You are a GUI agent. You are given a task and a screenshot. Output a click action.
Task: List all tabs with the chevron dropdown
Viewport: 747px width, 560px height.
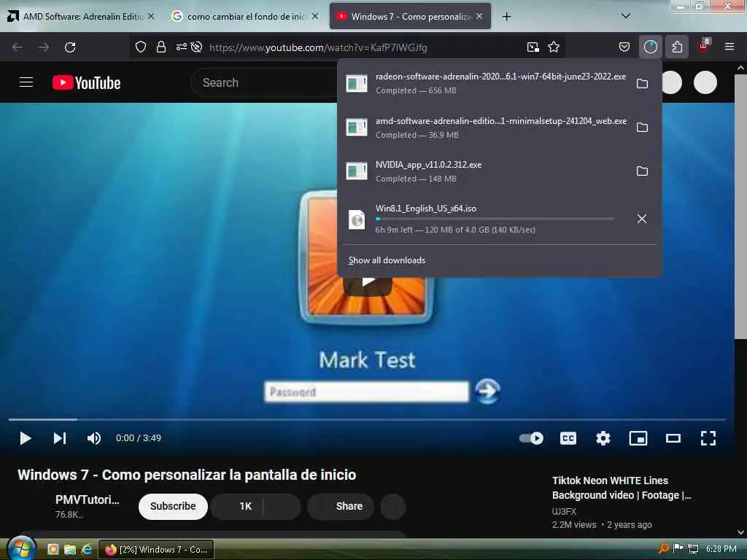626,16
